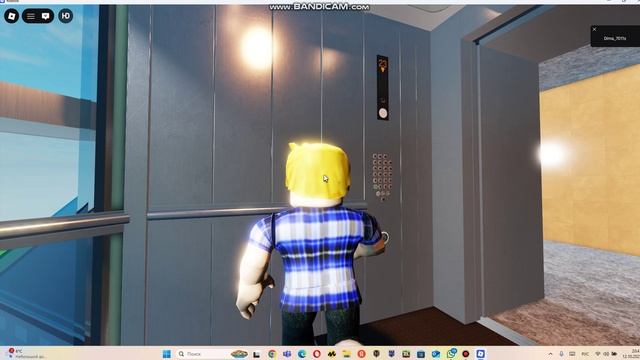Open the task view icon beside the search box
The height and width of the screenshot is (360, 640).
click(x=256, y=354)
